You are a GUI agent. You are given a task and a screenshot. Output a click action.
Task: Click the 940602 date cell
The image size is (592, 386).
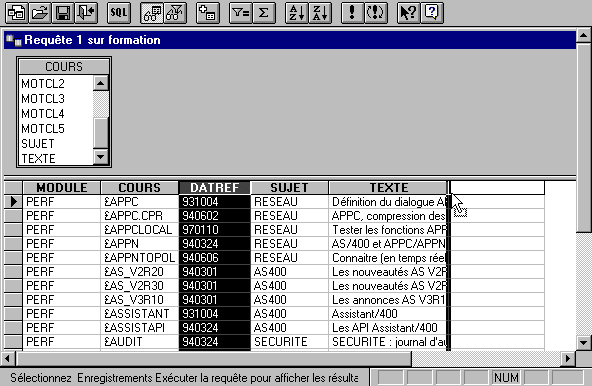pyautogui.click(x=214, y=216)
